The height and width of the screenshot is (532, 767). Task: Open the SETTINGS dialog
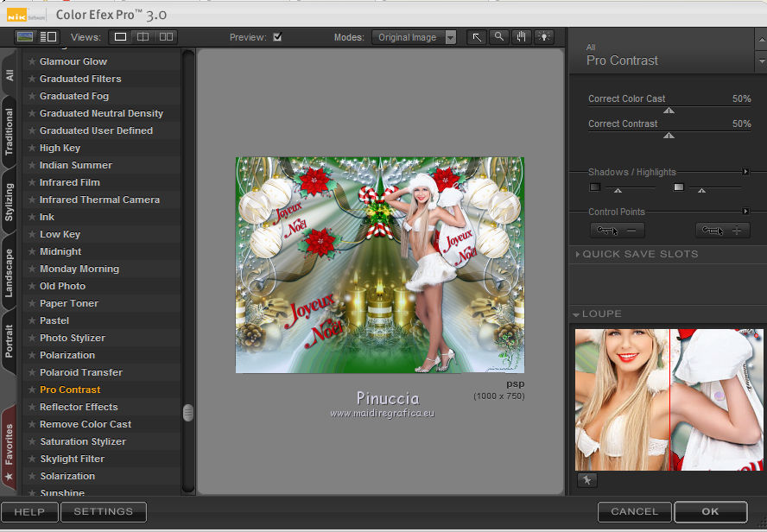103,512
